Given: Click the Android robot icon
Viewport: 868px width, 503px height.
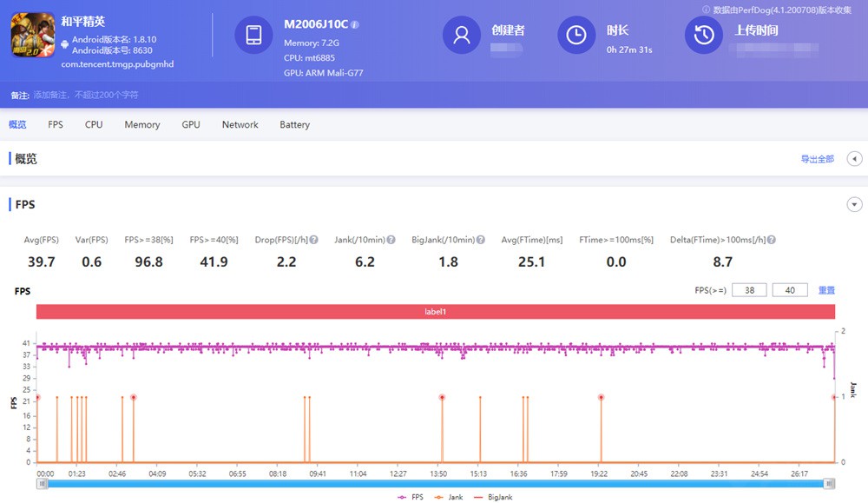Looking at the screenshot, I should [x=65, y=44].
